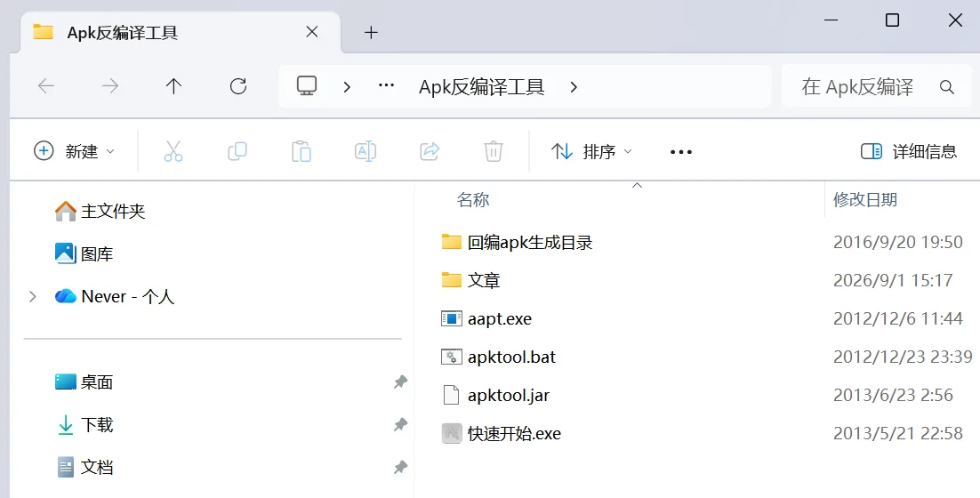Click the Paste clipboard icon
This screenshot has height=498, width=980.
coord(301,151)
